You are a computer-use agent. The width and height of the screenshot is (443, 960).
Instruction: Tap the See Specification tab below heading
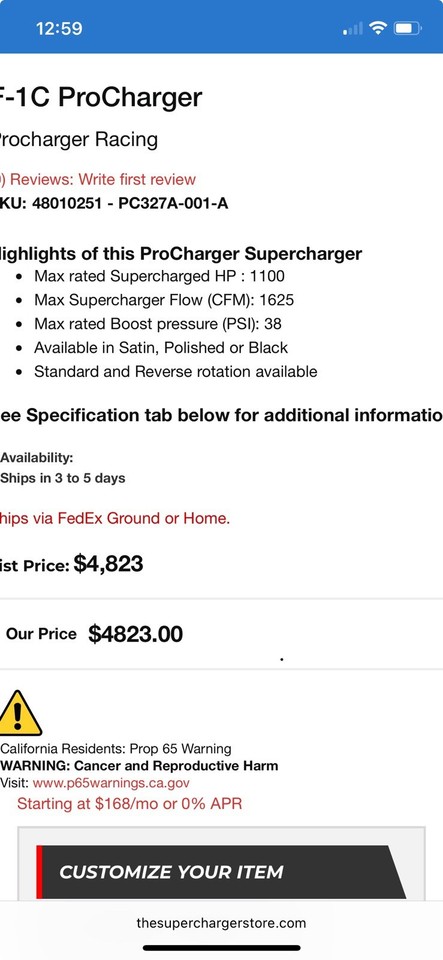click(x=222, y=415)
